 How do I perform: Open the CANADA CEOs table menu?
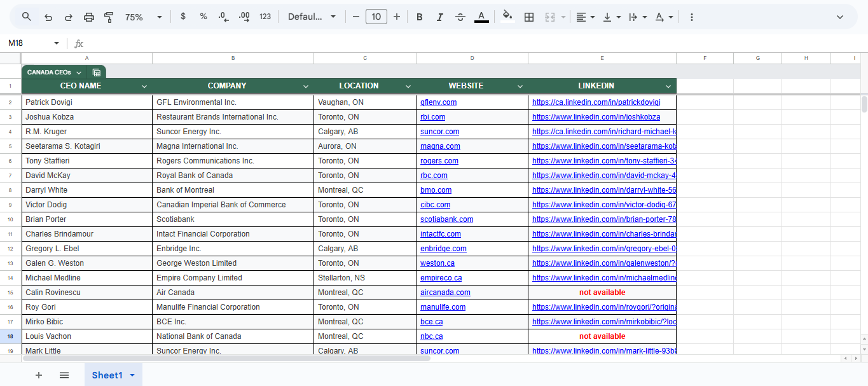click(79, 72)
